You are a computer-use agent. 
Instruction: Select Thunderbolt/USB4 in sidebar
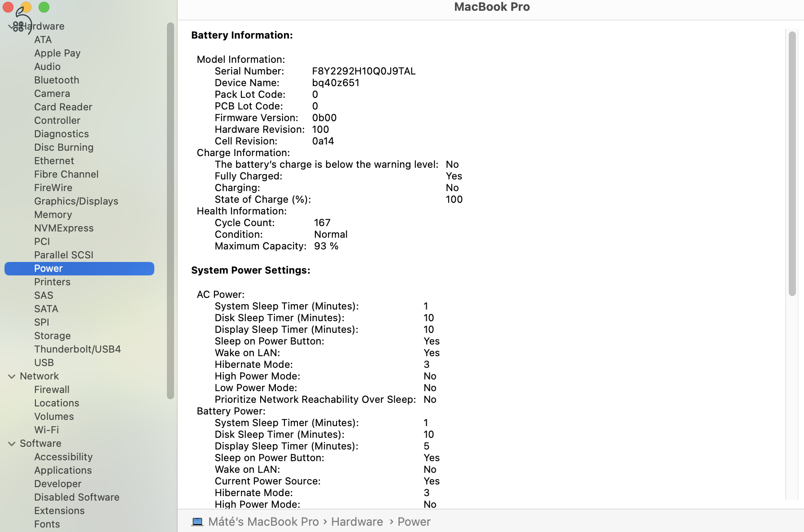coord(78,349)
